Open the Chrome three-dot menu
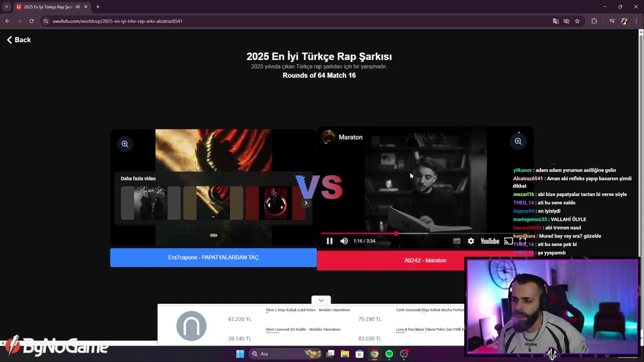 click(636, 21)
